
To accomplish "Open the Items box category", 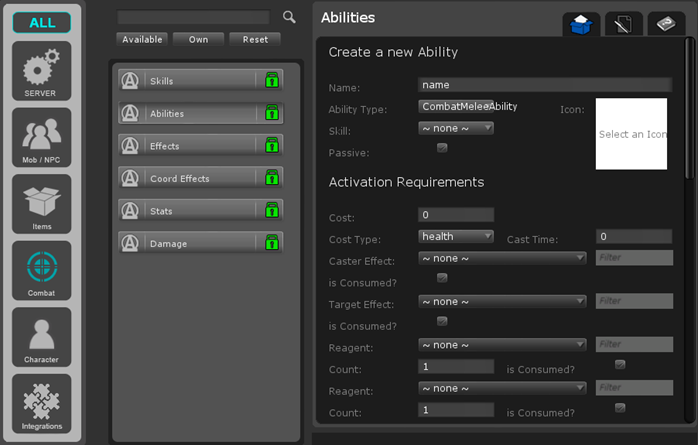I will click(x=41, y=204).
